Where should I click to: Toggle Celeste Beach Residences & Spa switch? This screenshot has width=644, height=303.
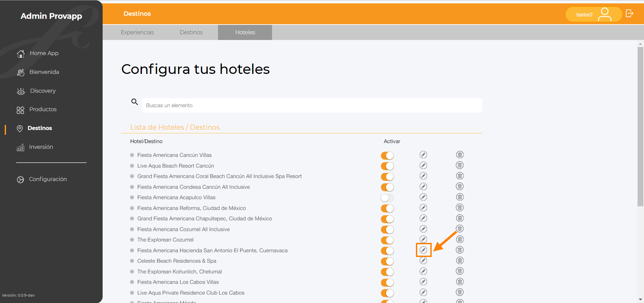tap(387, 261)
